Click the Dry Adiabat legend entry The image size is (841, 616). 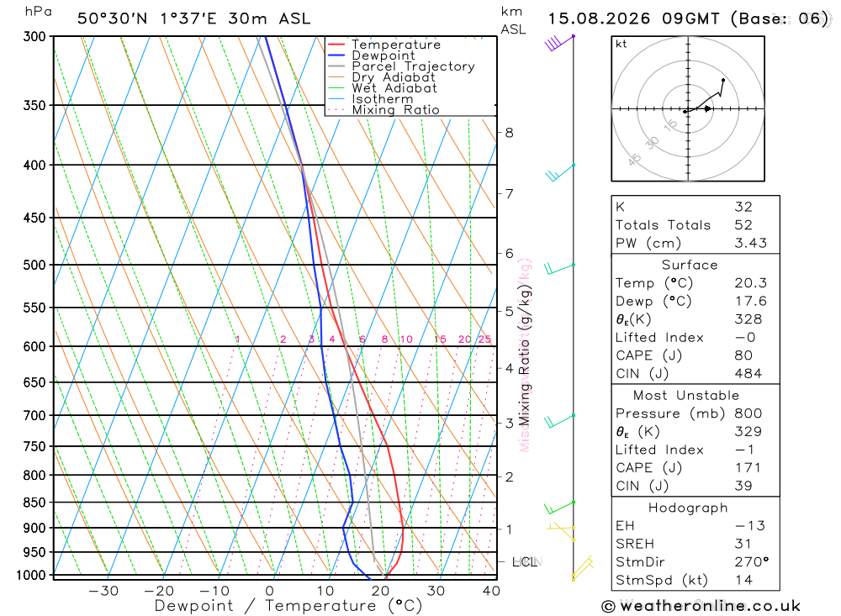pos(381,77)
